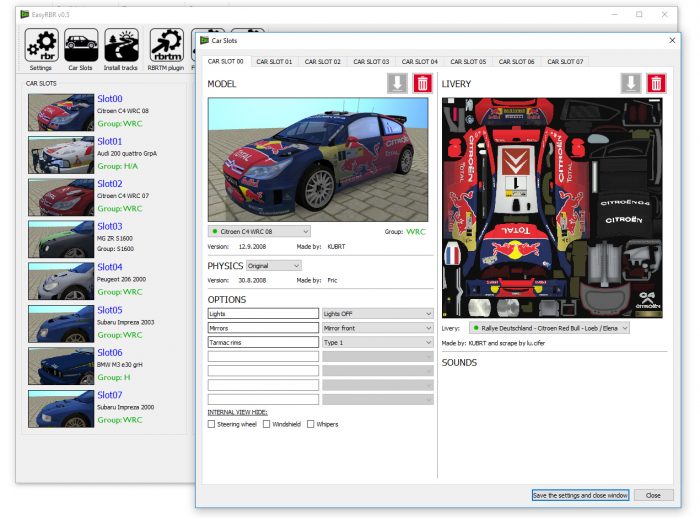Toggle the Windshield hide checkbox
Viewport: 700px width, 518px height.
pyautogui.click(x=267, y=424)
